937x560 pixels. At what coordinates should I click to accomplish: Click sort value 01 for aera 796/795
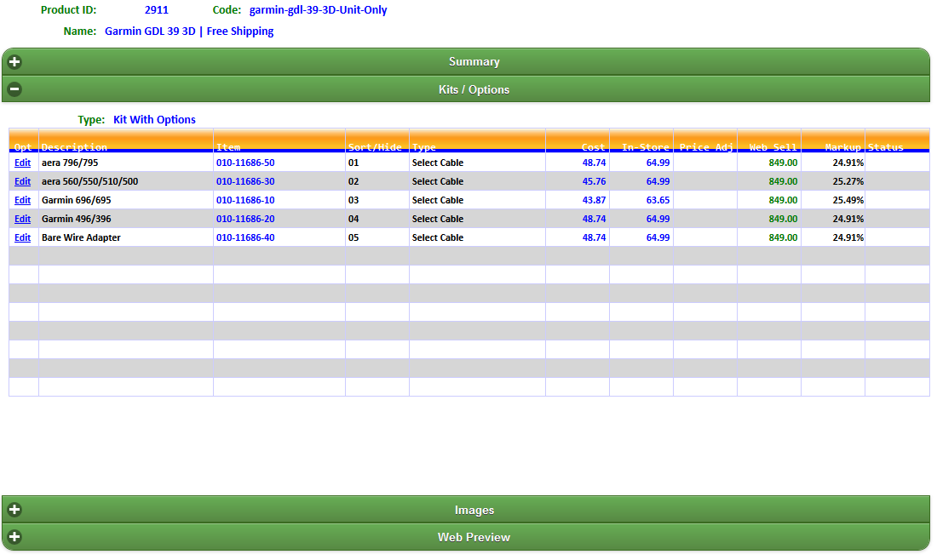[354, 163]
